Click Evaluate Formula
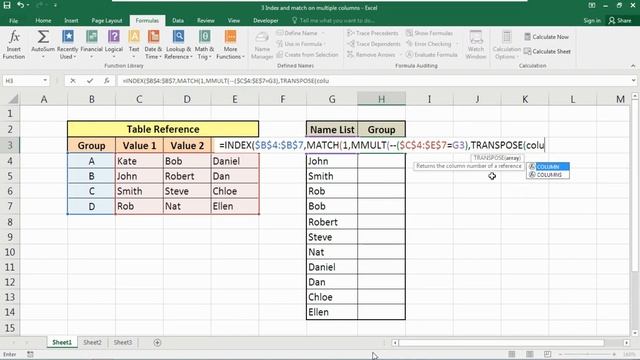 [x=432, y=54]
